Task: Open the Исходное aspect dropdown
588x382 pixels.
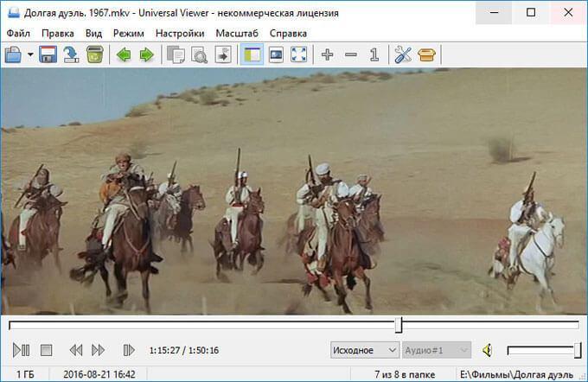Action: [364, 351]
